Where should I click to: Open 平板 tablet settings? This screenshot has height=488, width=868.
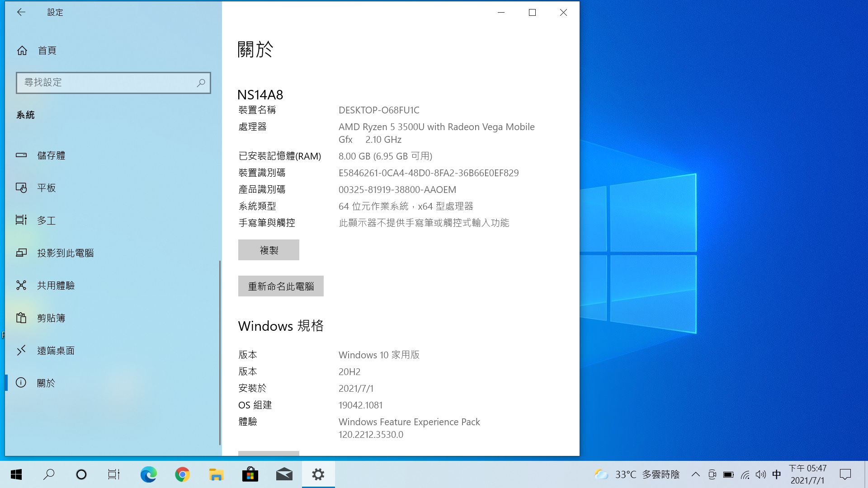tap(46, 188)
